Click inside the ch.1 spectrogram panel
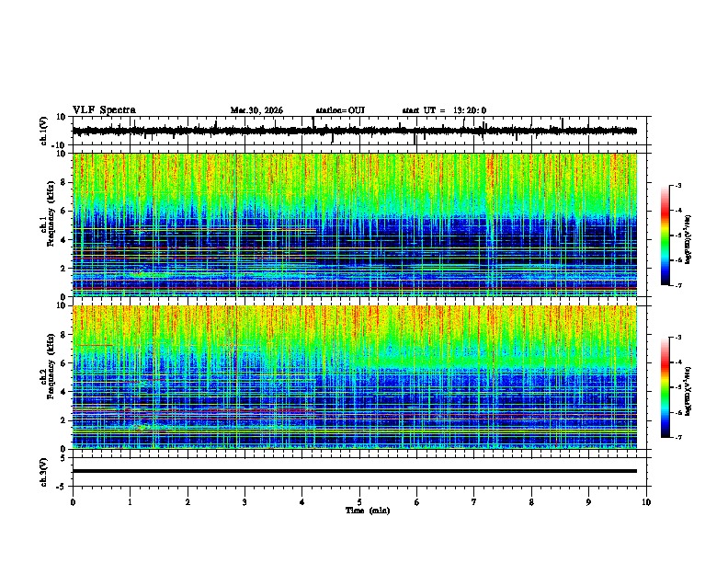 355,224
